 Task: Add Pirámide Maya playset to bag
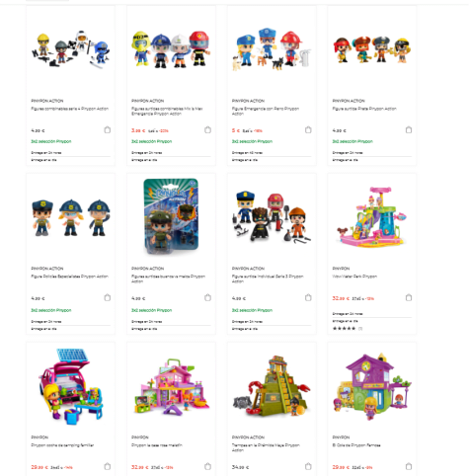point(308,466)
